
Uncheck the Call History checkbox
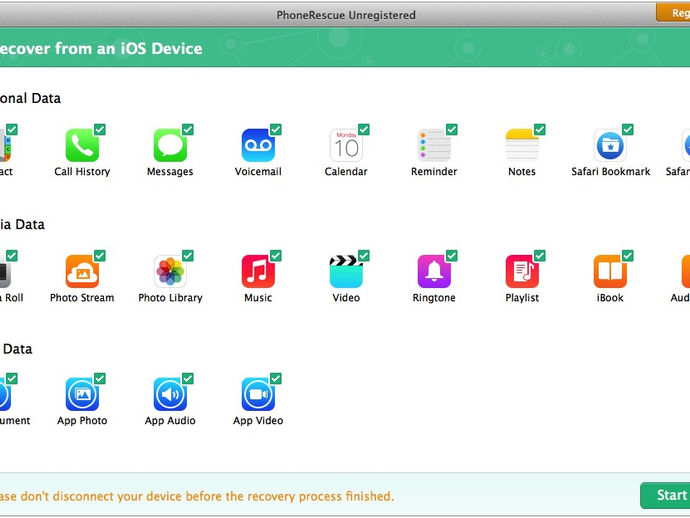click(100, 129)
